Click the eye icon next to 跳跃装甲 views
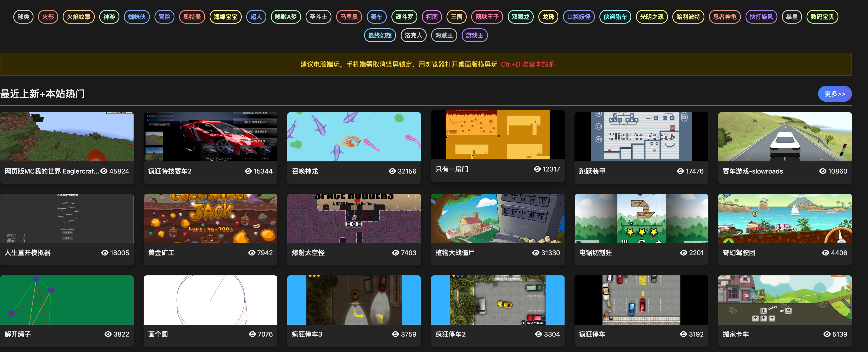This screenshot has width=868, height=352. (x=680, y=171)
